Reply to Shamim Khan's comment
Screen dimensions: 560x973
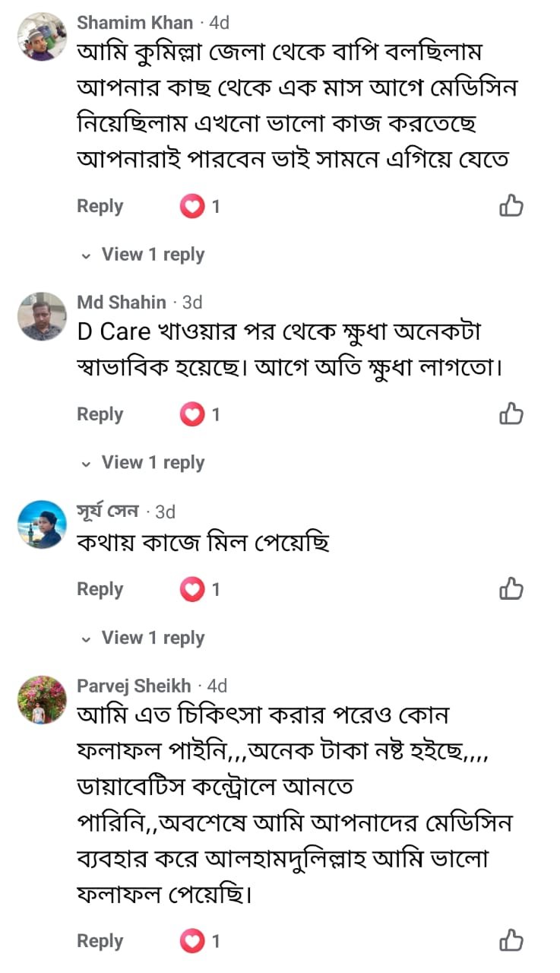coord(100,206)
